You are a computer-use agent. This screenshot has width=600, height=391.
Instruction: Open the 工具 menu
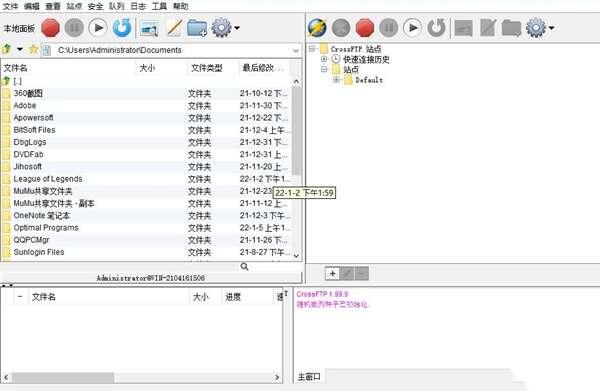coord(159,6)
